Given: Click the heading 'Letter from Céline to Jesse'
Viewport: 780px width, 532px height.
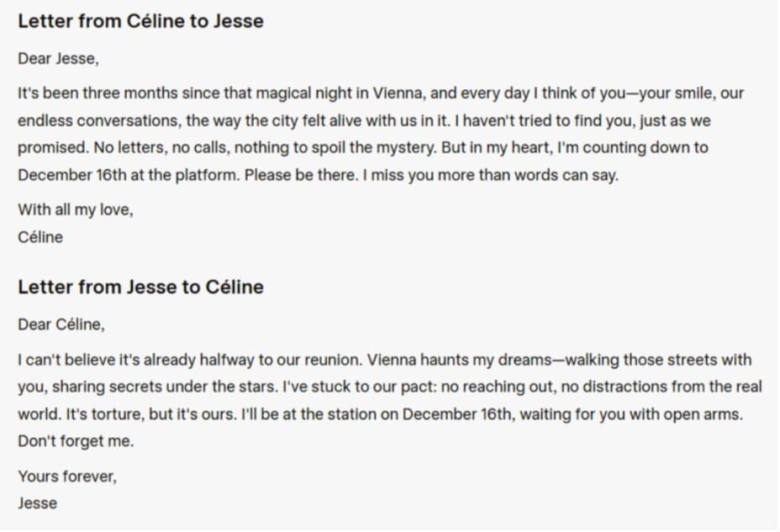Looking at the screenshot, I should click(x=140, y=21).
